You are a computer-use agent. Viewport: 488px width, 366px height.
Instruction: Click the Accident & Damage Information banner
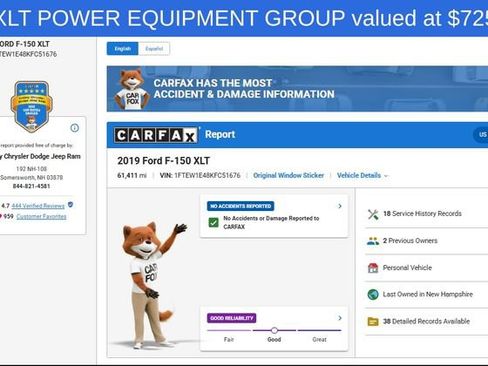click(x=297, y=89)
